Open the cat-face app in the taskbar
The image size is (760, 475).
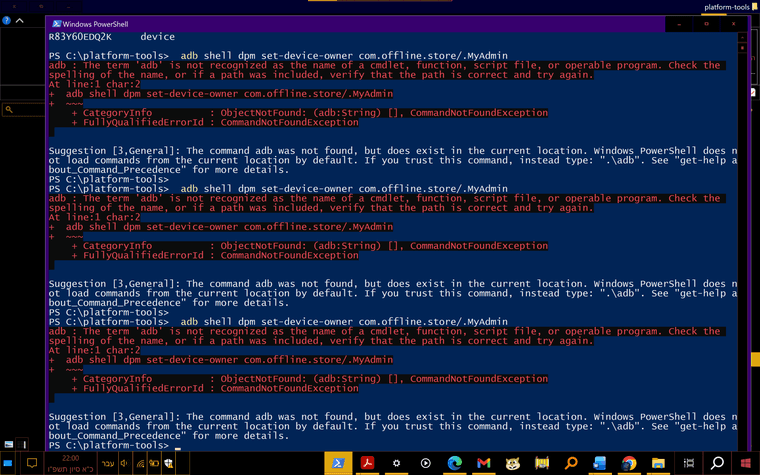pyautogui.click(x=512, y=463)
